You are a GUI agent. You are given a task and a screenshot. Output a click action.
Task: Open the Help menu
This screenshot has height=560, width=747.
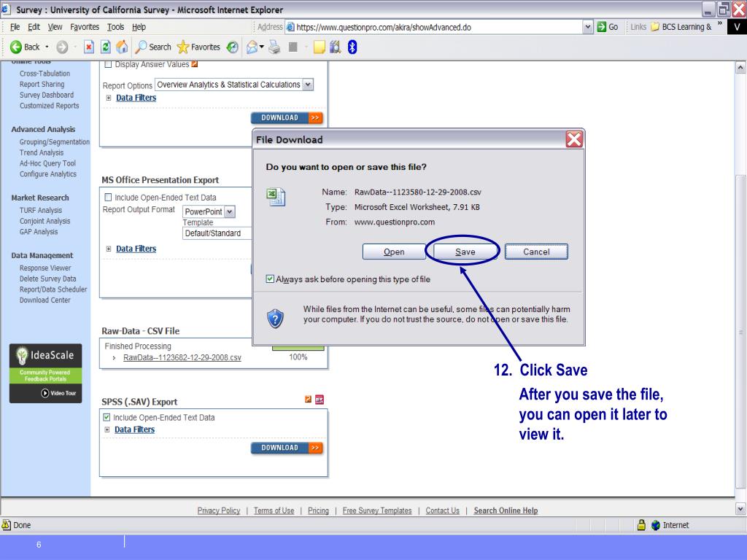[139, 27]
